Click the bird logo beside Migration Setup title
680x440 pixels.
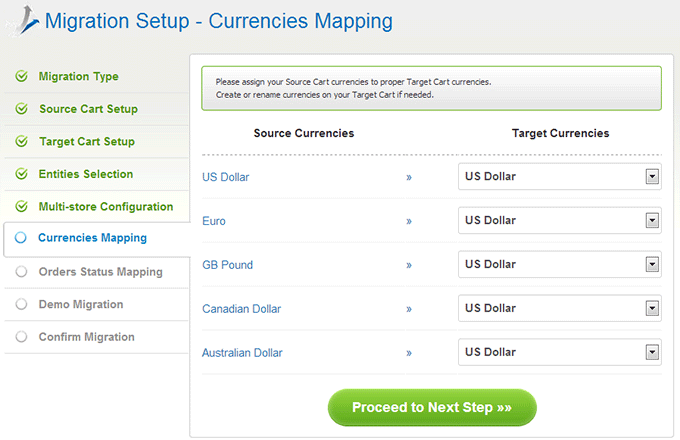pyautogui.click(x=24, y=20)
